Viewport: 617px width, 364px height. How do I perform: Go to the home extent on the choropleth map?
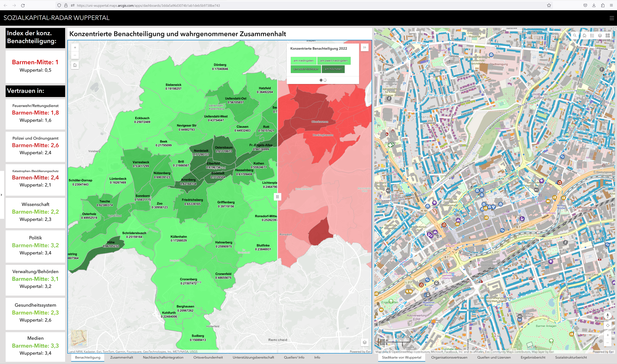tap(75, 65)
